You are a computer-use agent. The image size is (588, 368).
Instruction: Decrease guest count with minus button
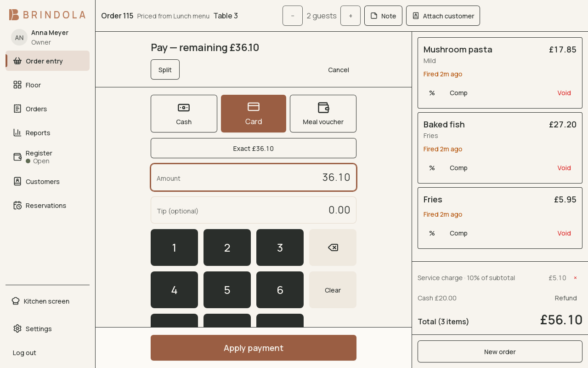(x=293, y=16)
